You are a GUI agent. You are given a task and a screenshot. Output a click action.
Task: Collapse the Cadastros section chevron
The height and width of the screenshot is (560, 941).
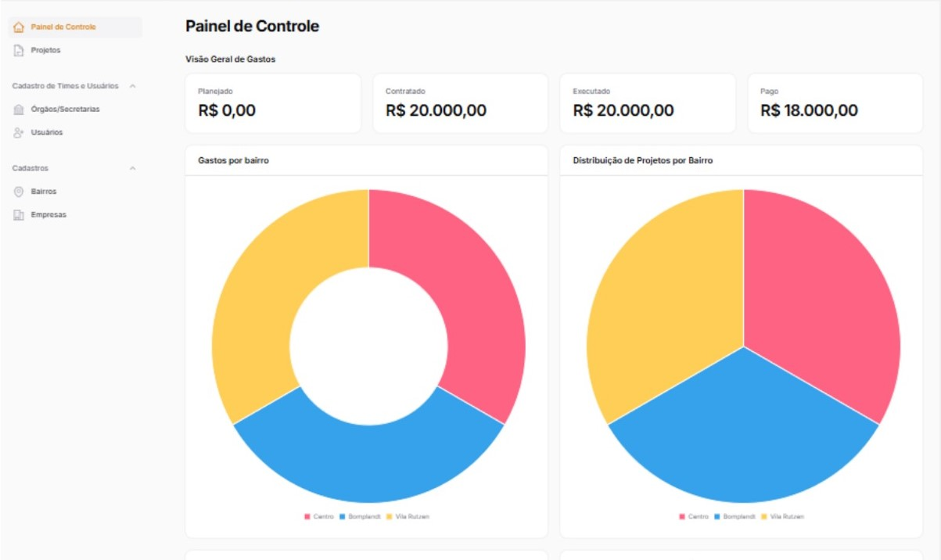[x=132, y=168]
